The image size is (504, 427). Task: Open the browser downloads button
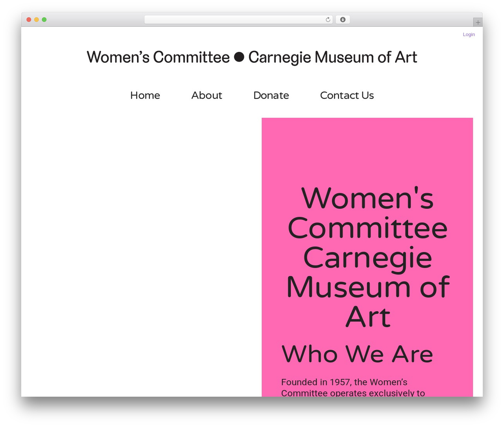coord(343,20)
